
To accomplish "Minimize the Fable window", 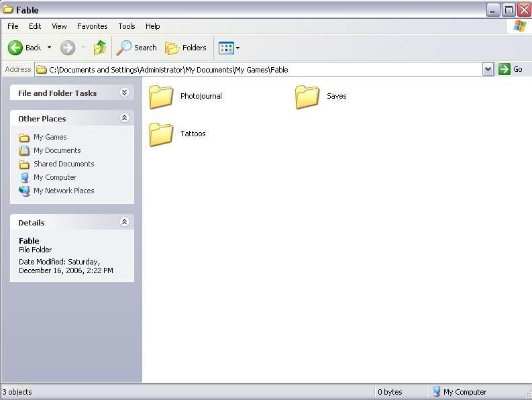I will [493, 10].
